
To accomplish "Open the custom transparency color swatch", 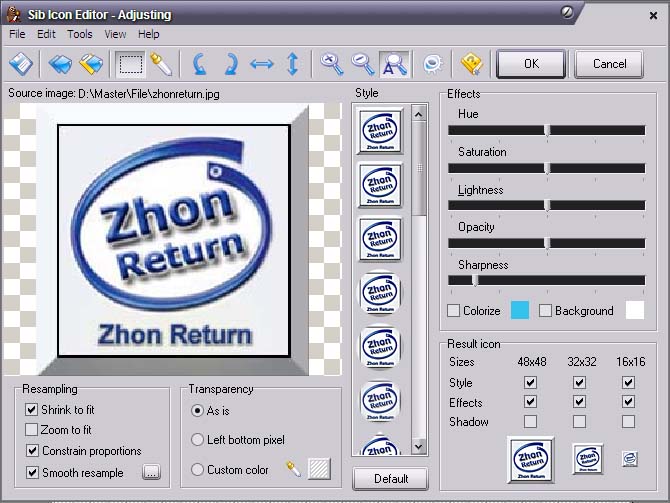I will (x=319, y=469).
